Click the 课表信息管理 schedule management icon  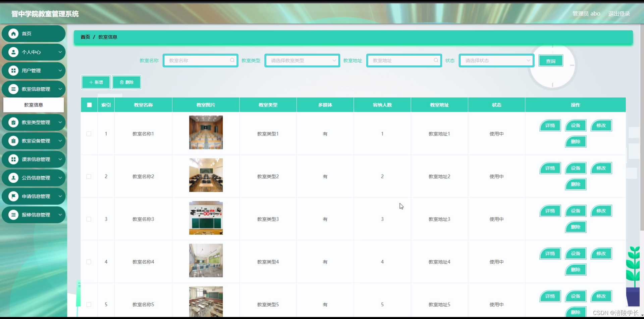[13, 159]
